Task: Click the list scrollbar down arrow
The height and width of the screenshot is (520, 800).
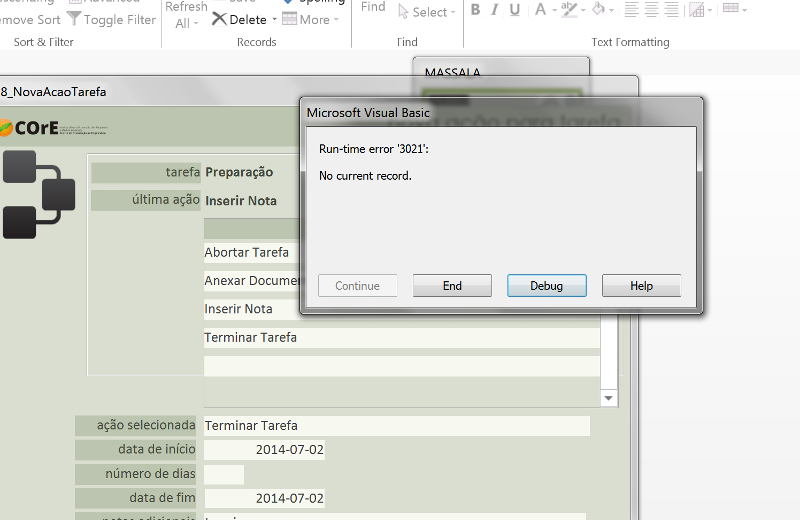Action: click(x=608, y=398)
